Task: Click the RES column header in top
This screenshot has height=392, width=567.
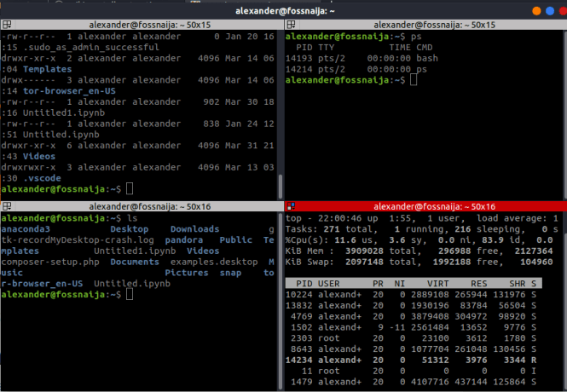Action: click(479, 284)
